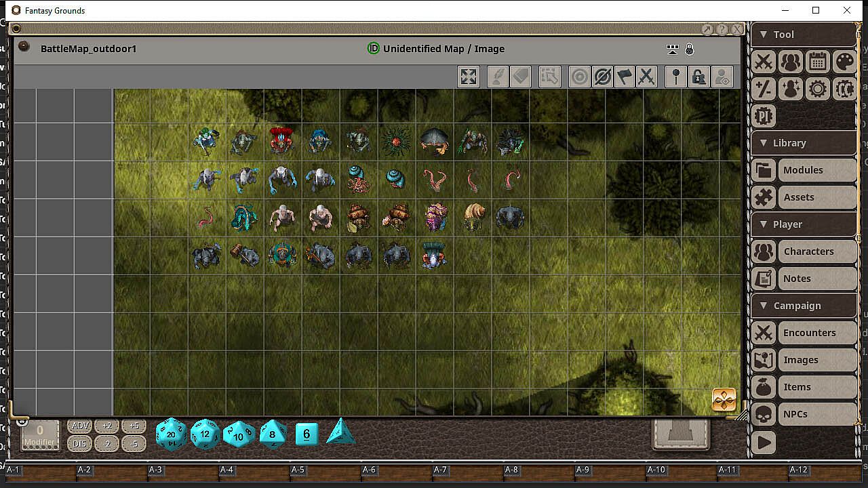868x488 pixels.
Task: Click the map pin icon in image toolbar
Action: coord(676,77)
